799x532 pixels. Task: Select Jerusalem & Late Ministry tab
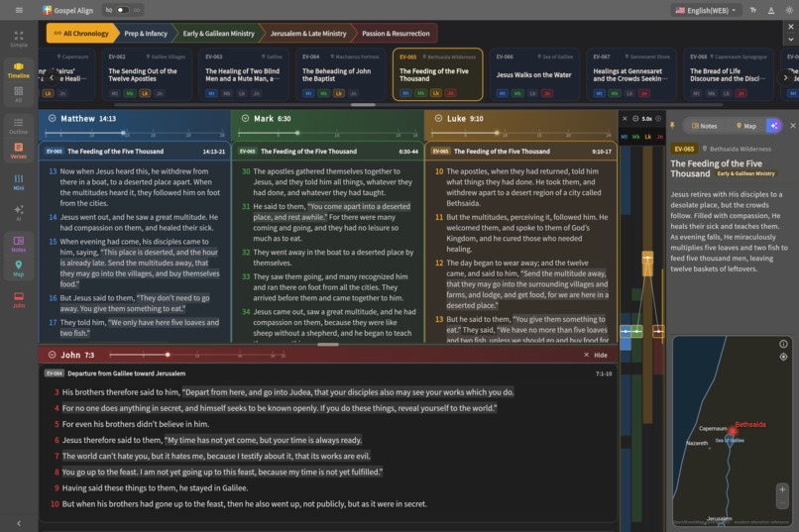click(308, 33)
